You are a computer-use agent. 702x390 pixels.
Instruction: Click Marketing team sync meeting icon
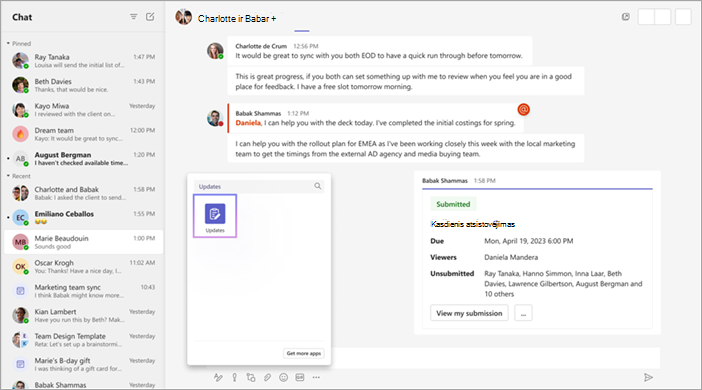[x=20, y=291]
